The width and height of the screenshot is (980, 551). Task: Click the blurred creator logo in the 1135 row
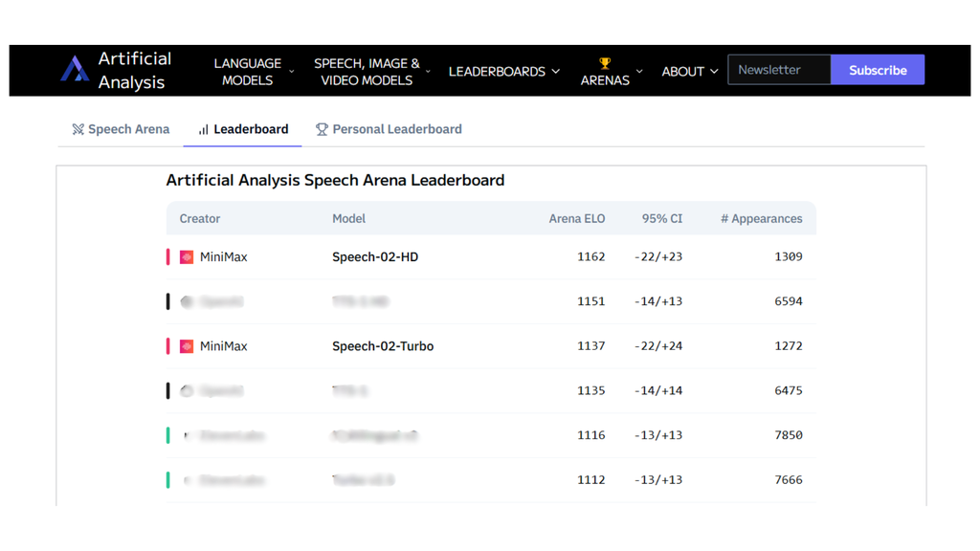(187, 391)
